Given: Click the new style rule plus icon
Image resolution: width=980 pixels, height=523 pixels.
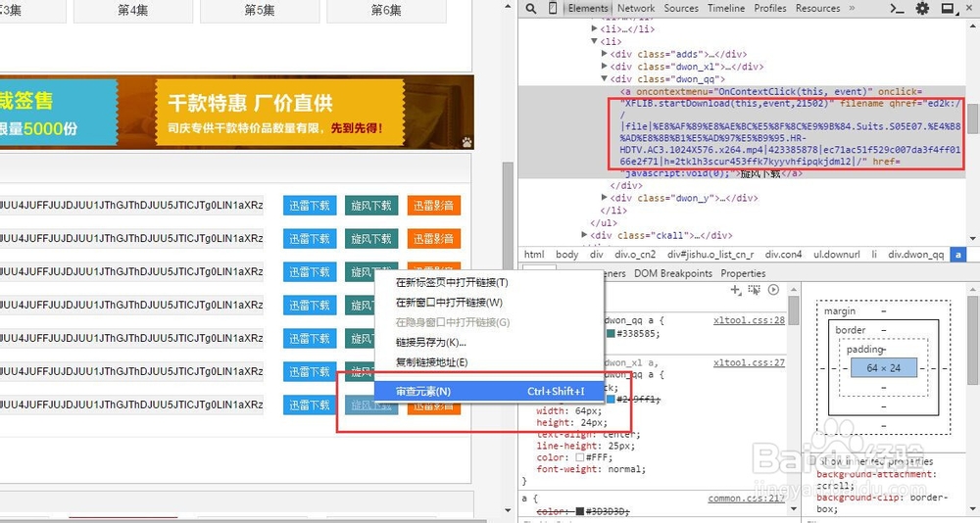Looking at the screenshot, I should 736,290.
